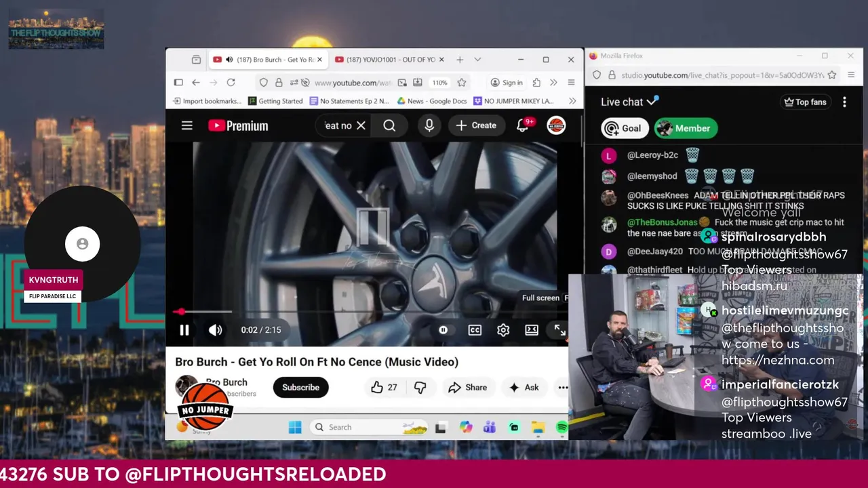Expand the Live chat view selector
Screen dimensions: 868x488
pos(629,102)
